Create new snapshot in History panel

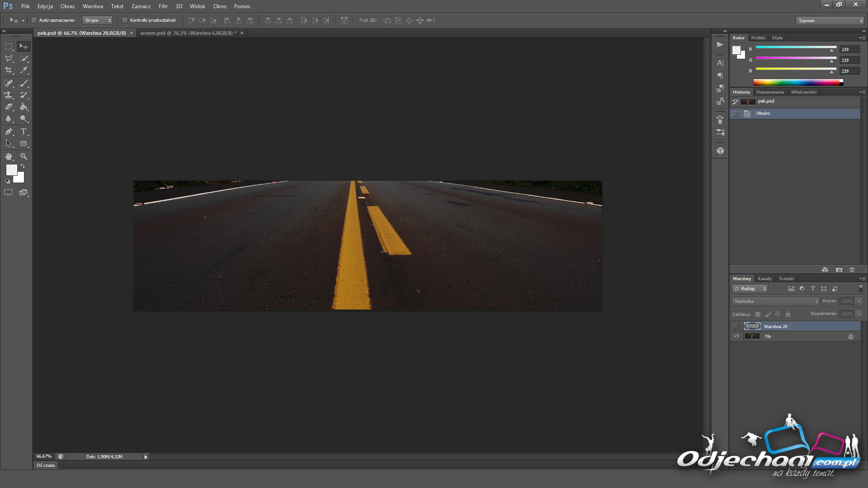[x=839, y=270]
